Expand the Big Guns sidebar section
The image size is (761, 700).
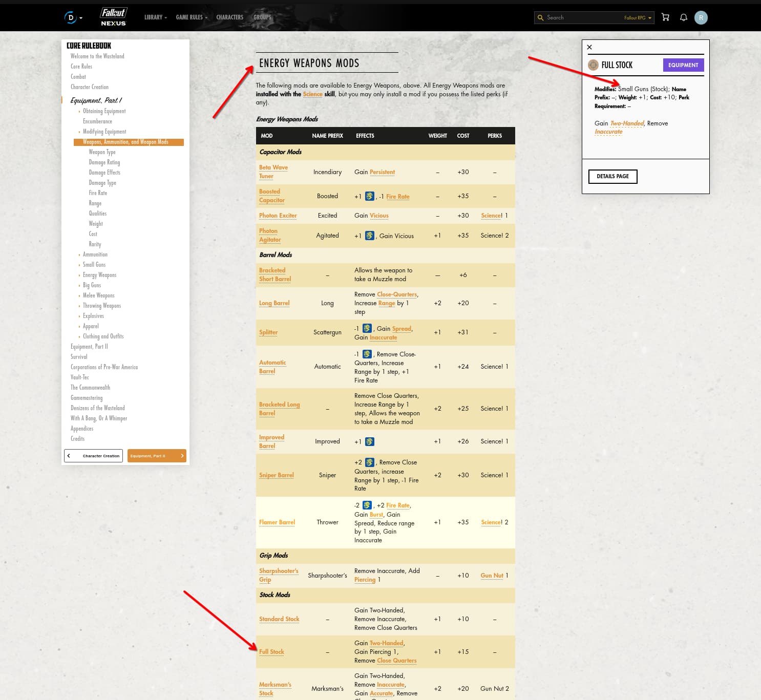click(79, 285)
